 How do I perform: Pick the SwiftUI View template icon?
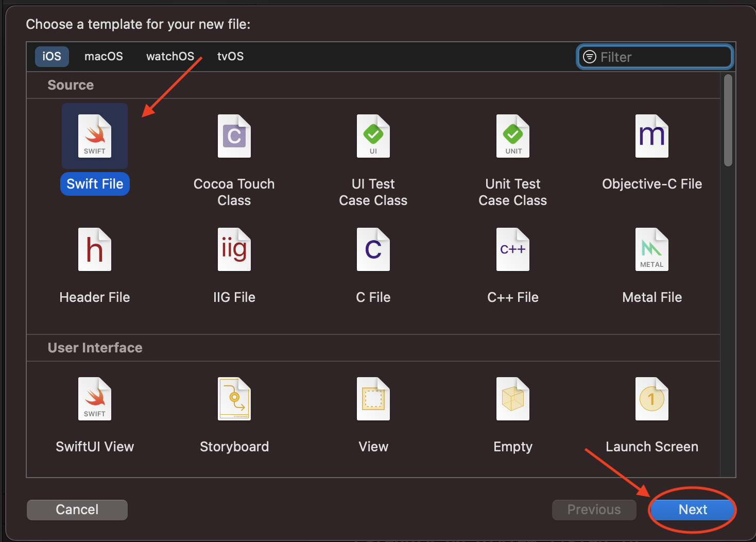95,399
